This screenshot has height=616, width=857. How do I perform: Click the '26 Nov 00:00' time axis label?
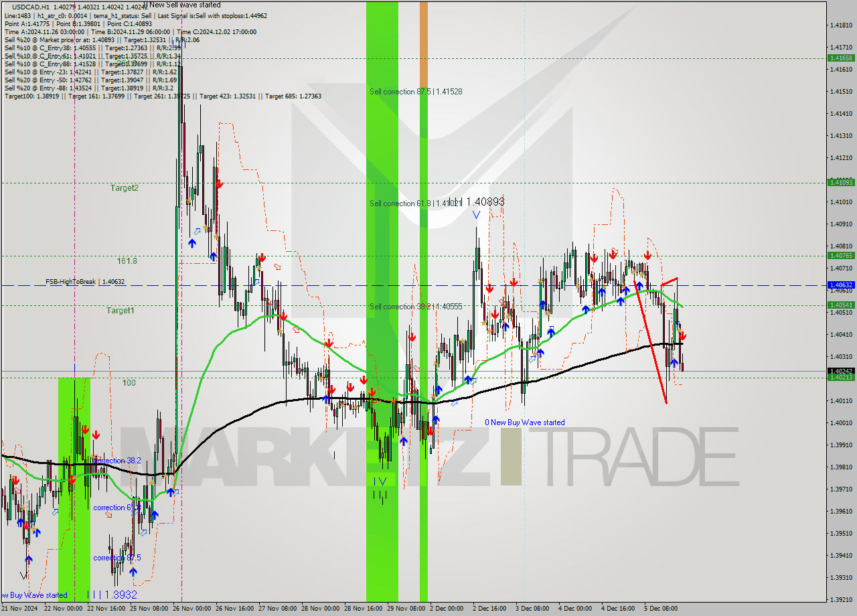193,609
